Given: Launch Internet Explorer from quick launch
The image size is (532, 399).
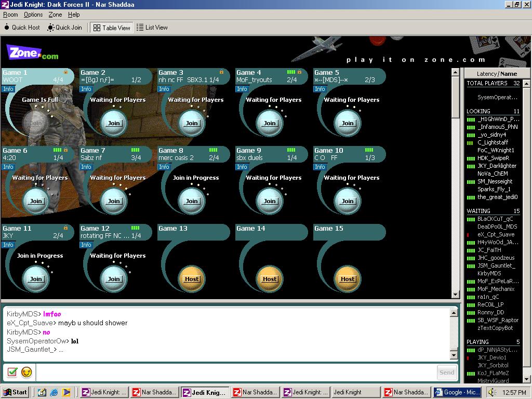Looking at the screenshot, I should 54,393.
